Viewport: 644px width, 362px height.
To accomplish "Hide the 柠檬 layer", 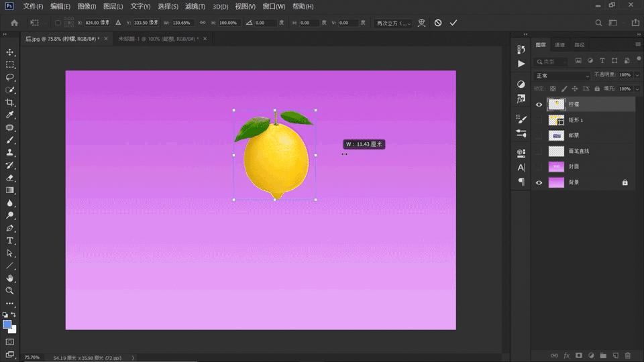I will (539, 105).
